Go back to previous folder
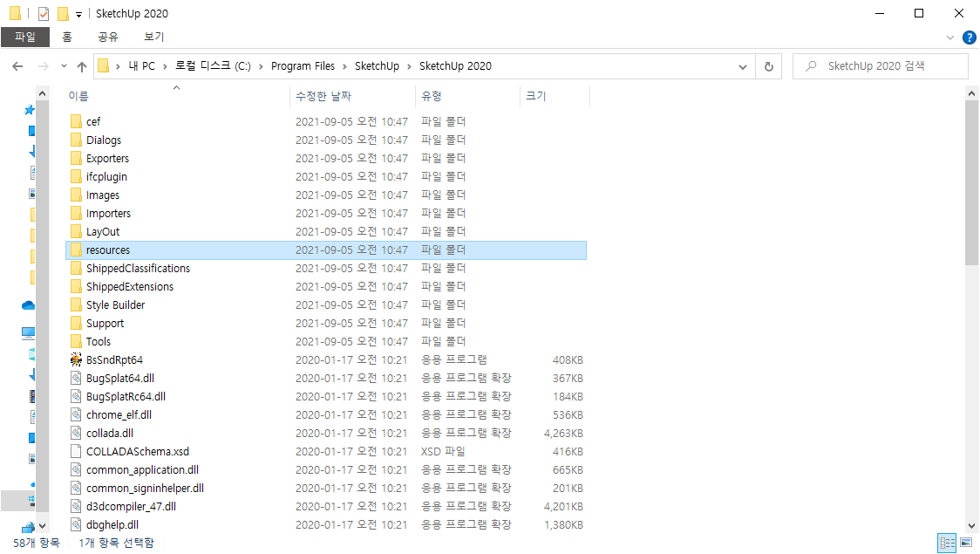Viewport: 980px width, 554px height. 17,66
